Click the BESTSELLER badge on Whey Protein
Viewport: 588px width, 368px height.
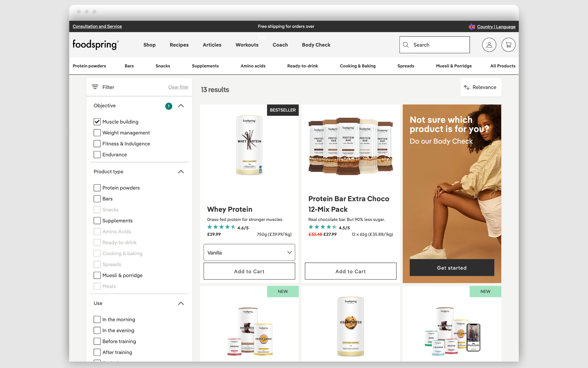coord(282,110)
